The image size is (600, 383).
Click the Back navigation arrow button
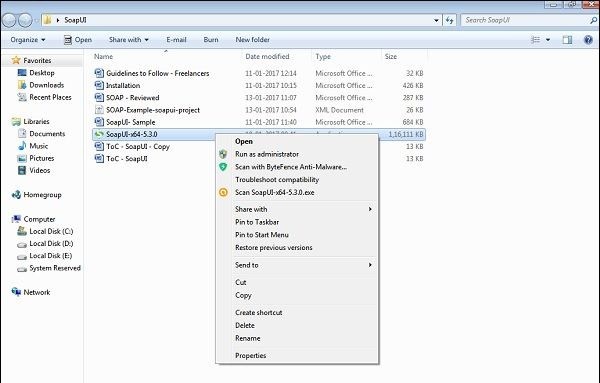pos(9,20)
